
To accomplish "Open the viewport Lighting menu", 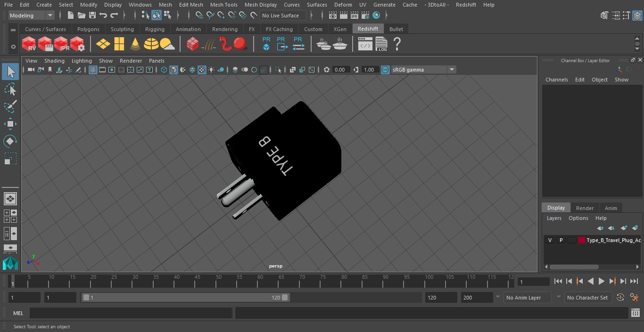I will pyautogui.click(x=82, y=61).
